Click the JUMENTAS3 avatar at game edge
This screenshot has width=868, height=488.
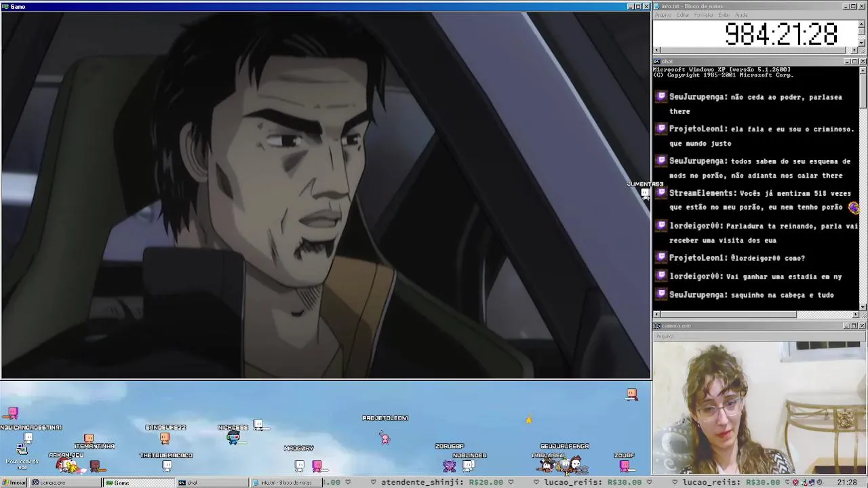tap(645, 193)
